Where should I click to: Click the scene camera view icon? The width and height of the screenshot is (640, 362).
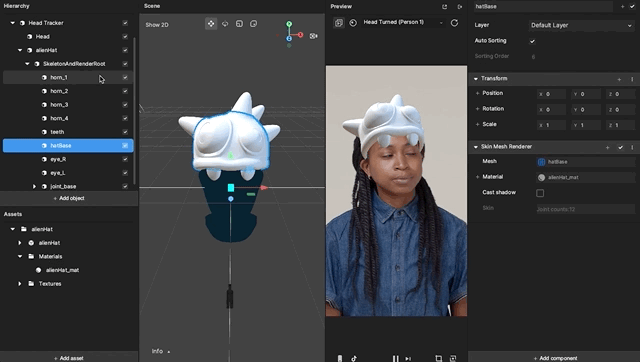pyautogui.click(x=313, y=36)
